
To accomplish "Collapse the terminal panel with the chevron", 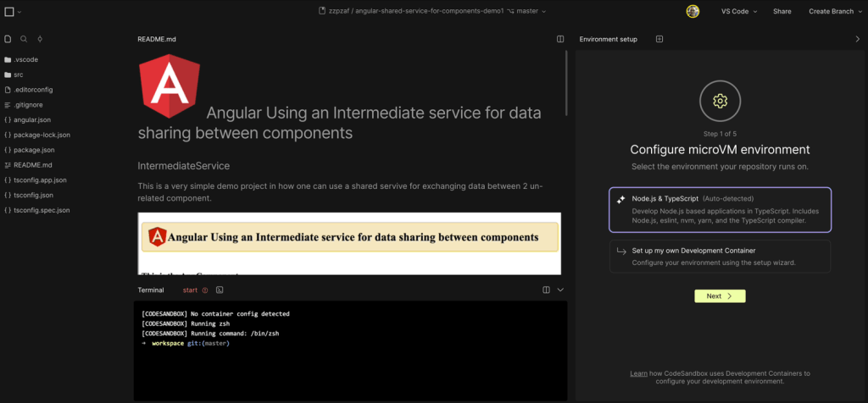I will click(560, 290).
